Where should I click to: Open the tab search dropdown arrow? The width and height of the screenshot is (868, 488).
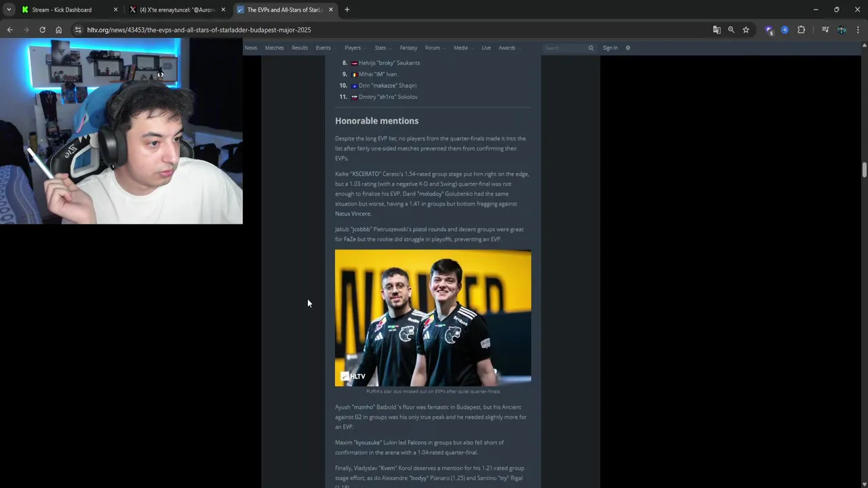(9, 9)
